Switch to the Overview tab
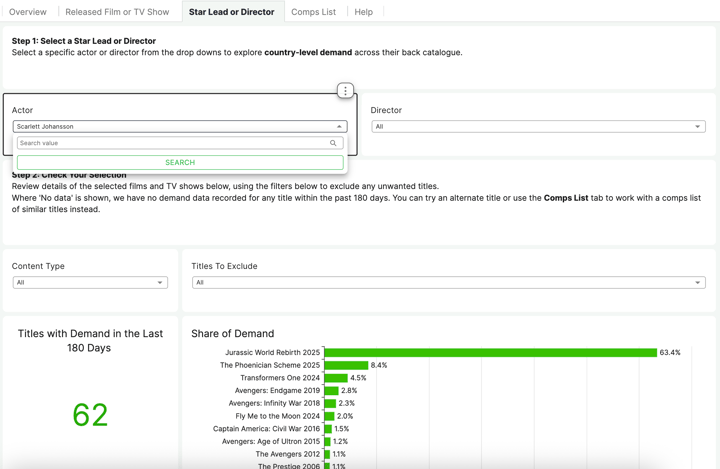The width and height of the screenshot is (720, 469). [28, 12]
